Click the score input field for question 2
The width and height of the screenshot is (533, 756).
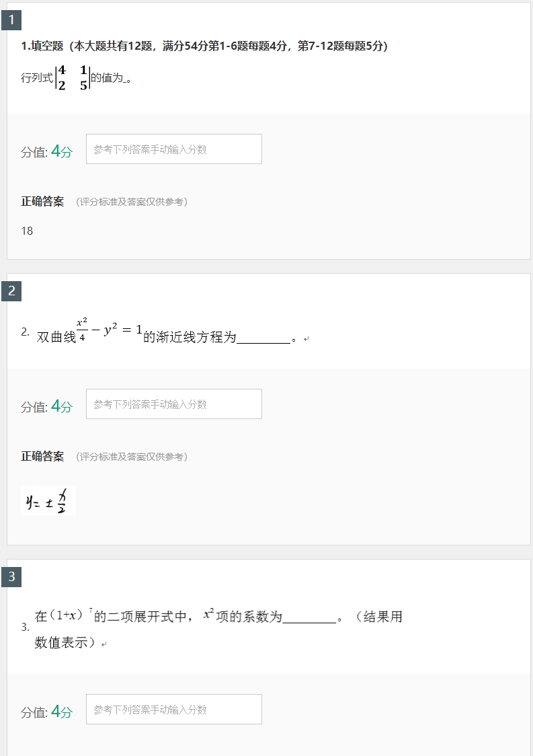173,404
